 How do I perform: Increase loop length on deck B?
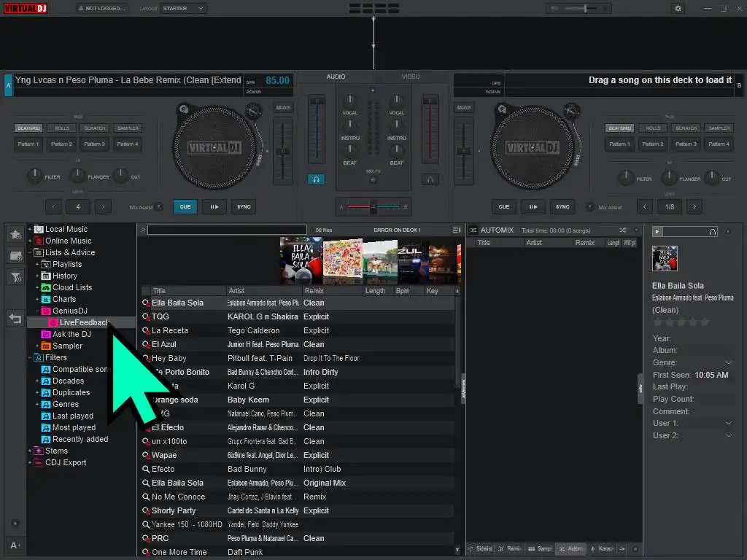pyautogui.click(x=694, y=206)
